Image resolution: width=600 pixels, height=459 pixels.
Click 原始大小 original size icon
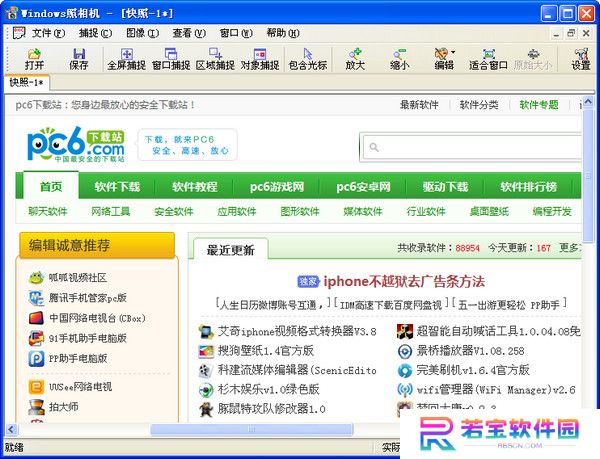533,59
